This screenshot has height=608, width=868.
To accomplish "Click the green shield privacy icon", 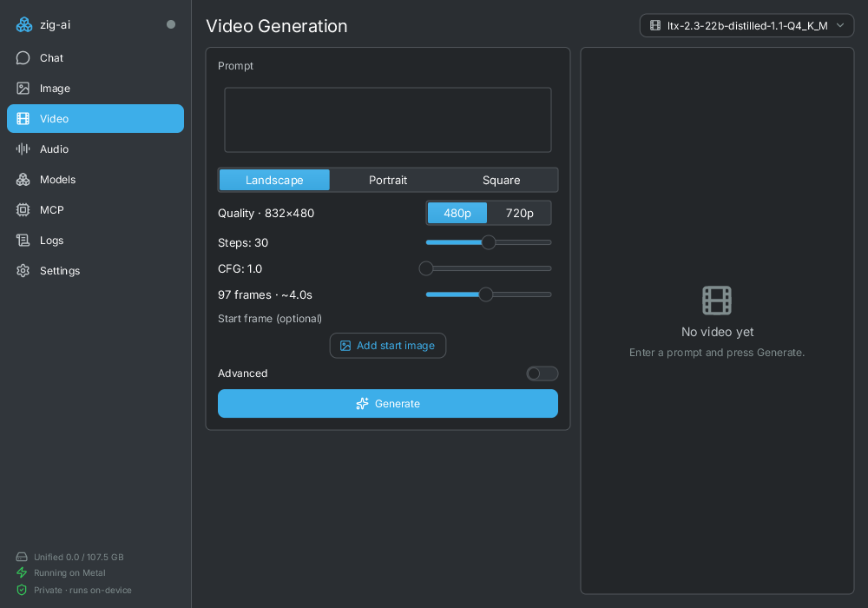I will tap(22, 591).
